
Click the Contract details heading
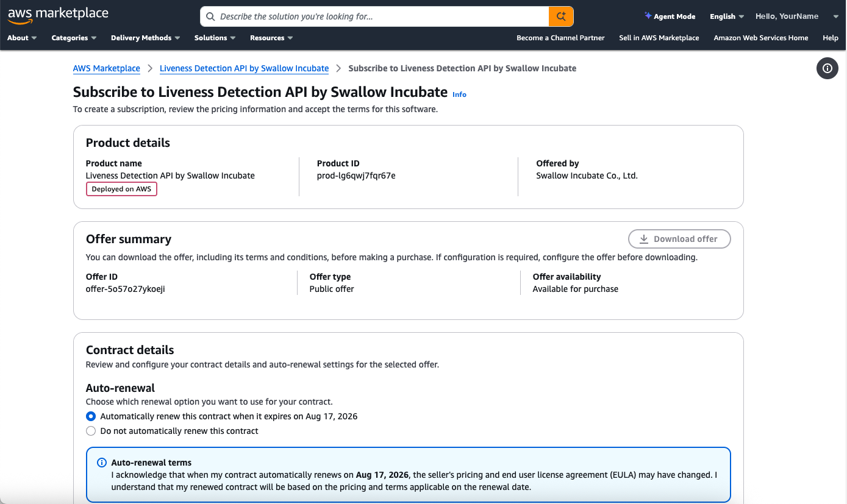tap(130, 350)
